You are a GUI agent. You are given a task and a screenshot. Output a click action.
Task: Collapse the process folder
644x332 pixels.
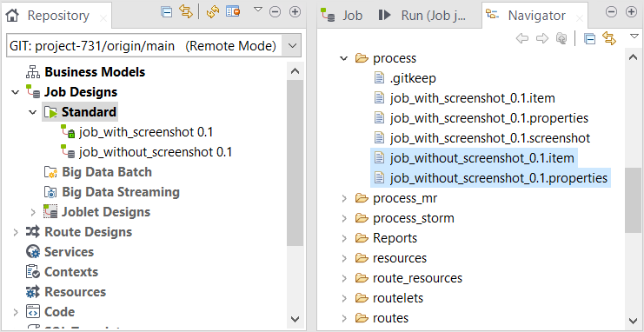click(x=344, y=58)
